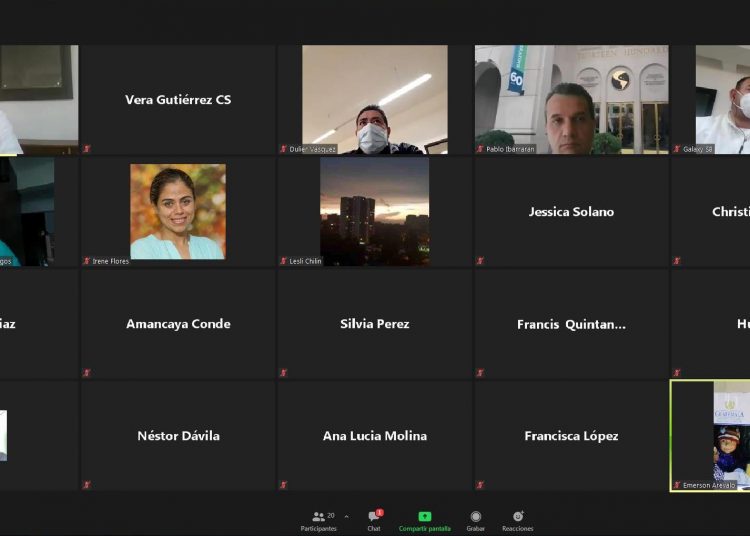Open the Chat panel
Image resolution: width=750 pixels, height=536 pixels.
[x=373, y=519]
